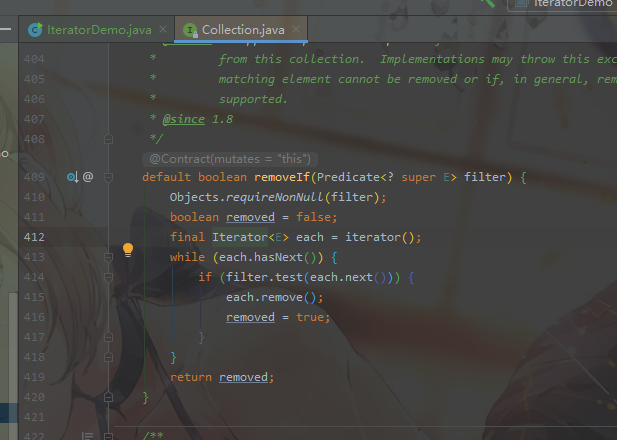Close the Collection.java tab
The image size is (617, 440).
click(297, 30)
